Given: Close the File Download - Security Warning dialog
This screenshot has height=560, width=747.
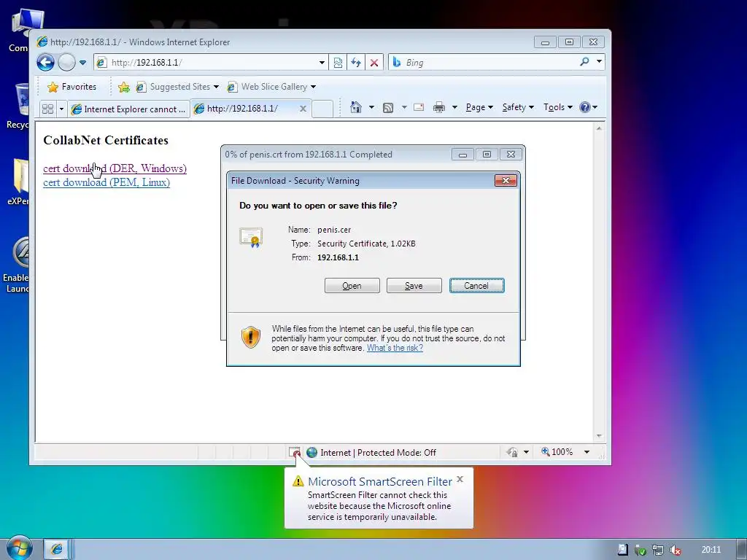Looking at the screenshot, I should click(506, 181).
